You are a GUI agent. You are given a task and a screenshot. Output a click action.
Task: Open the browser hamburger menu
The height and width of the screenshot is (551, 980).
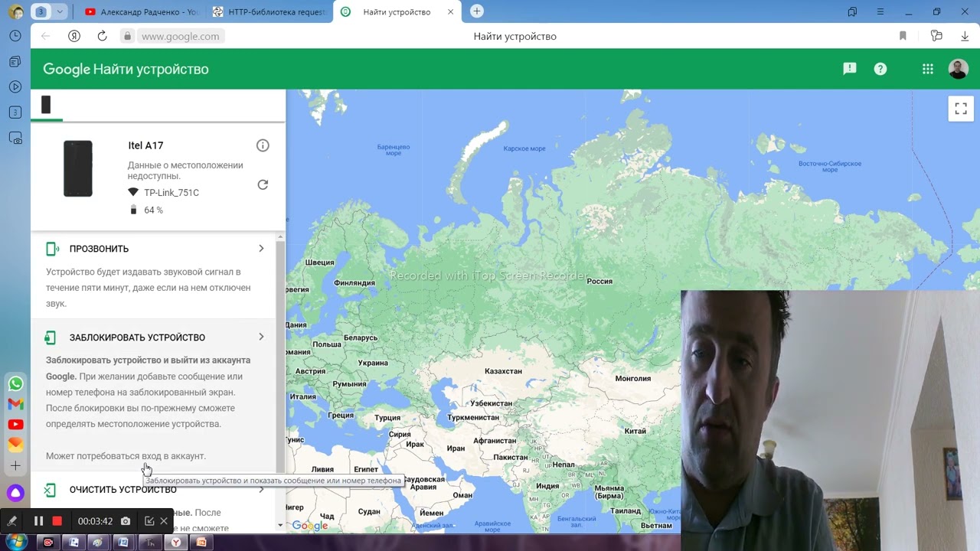(880, 11)
